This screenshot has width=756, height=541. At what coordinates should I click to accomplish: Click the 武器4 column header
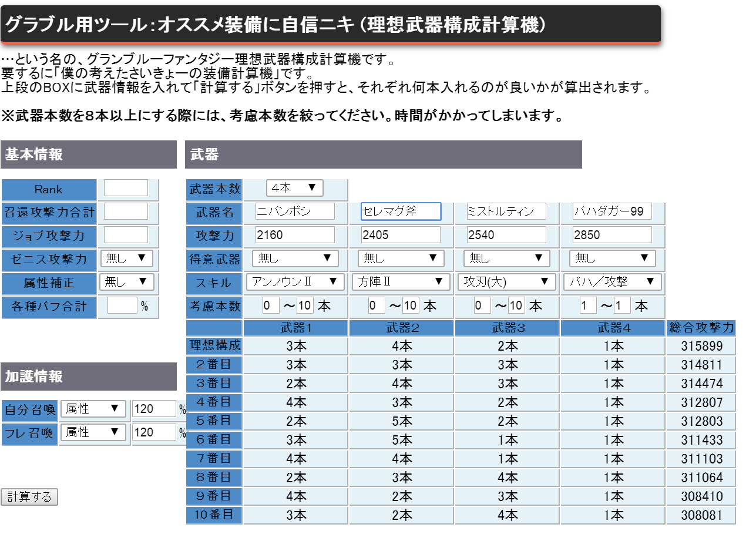coord(613,328)
